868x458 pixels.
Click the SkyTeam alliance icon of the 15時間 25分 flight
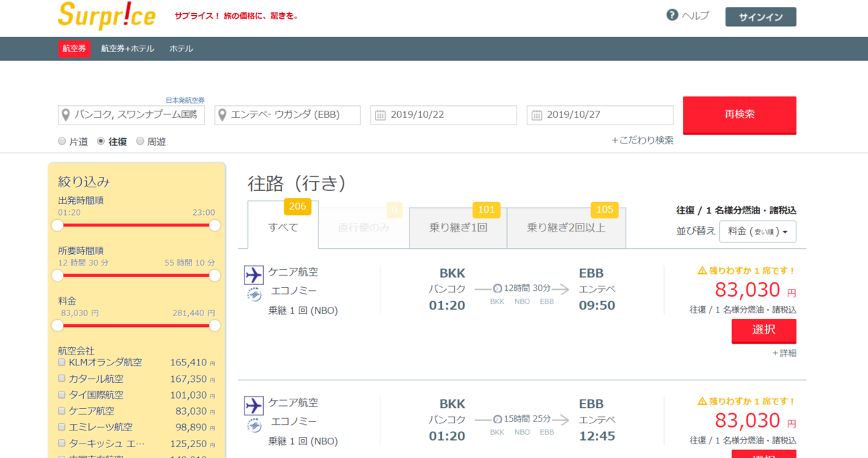point(254,424)
